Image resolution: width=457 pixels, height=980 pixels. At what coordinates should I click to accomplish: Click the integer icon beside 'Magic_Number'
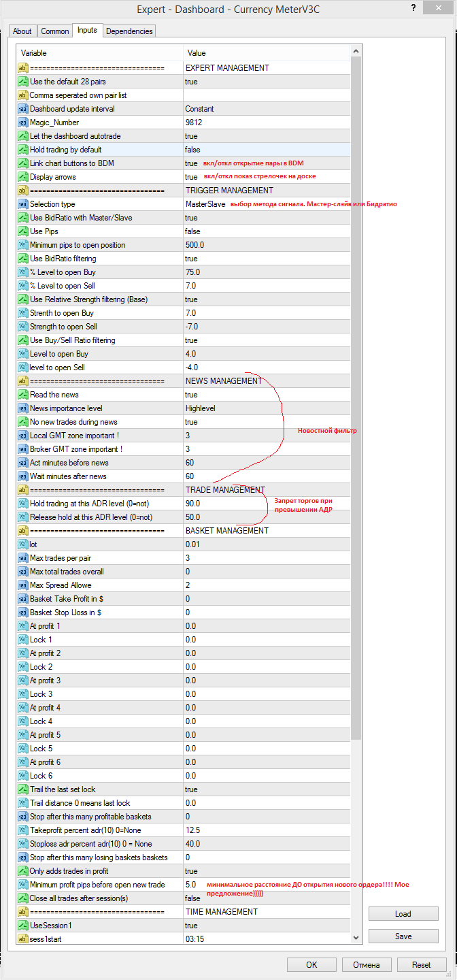(22, 122)
